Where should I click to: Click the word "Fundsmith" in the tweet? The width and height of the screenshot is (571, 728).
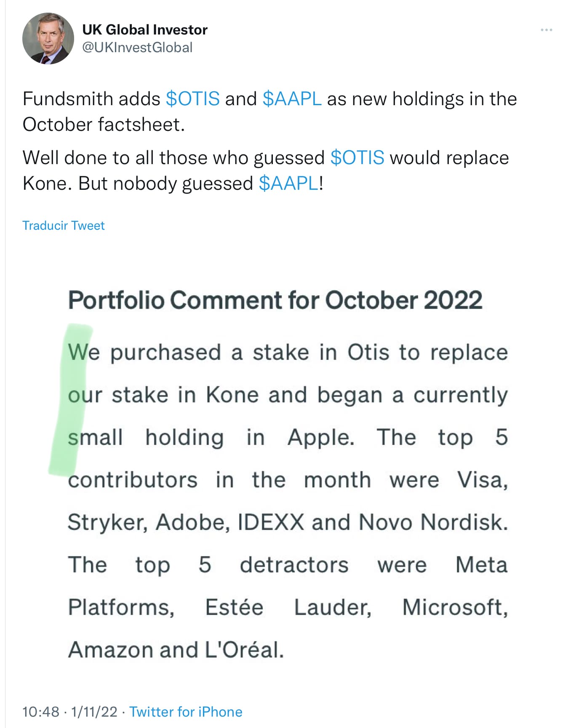[x=68, y=99]
